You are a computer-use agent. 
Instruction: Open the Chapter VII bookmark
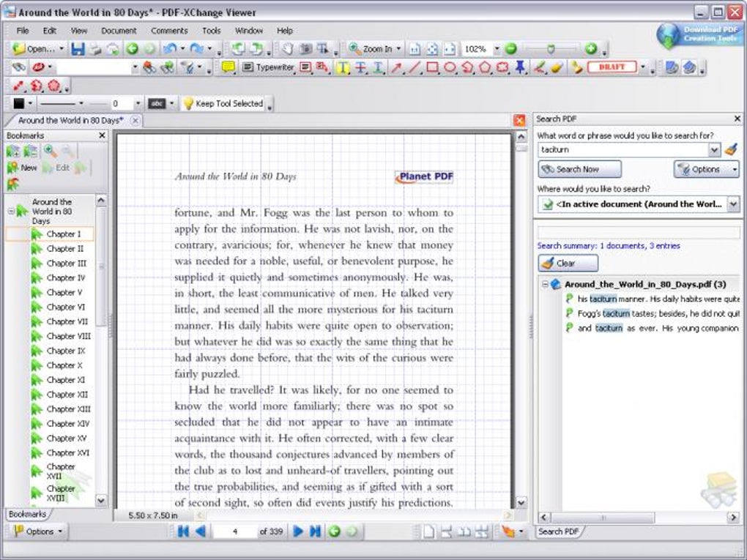coord(67,321)
